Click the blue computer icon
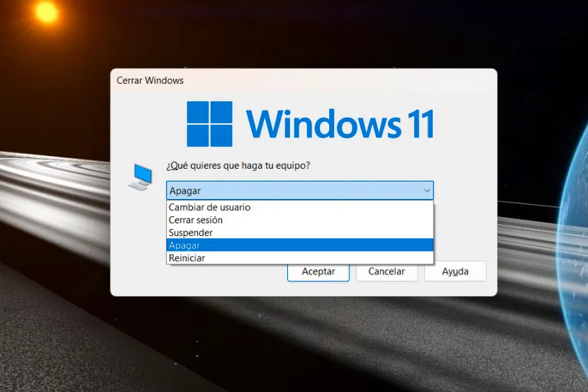Screen dimensions: 588x392 point(141,177)
